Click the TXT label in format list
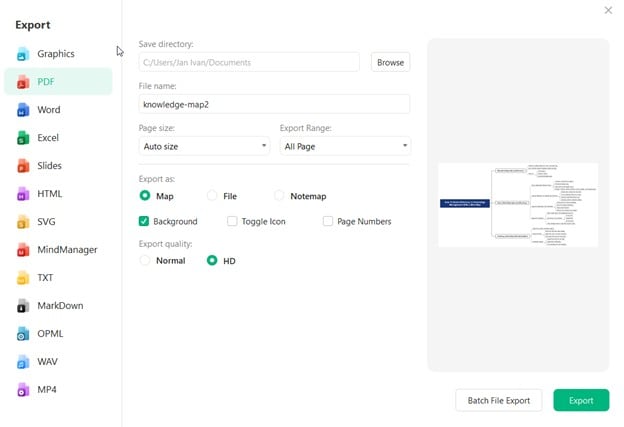Screen dimensions: 624x427 point(45,278)
